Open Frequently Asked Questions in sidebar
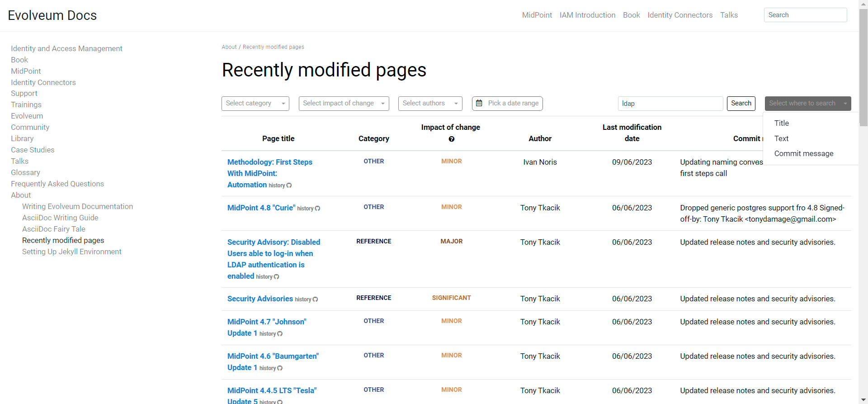Viewport: 868px width, 404px height. 57,184
